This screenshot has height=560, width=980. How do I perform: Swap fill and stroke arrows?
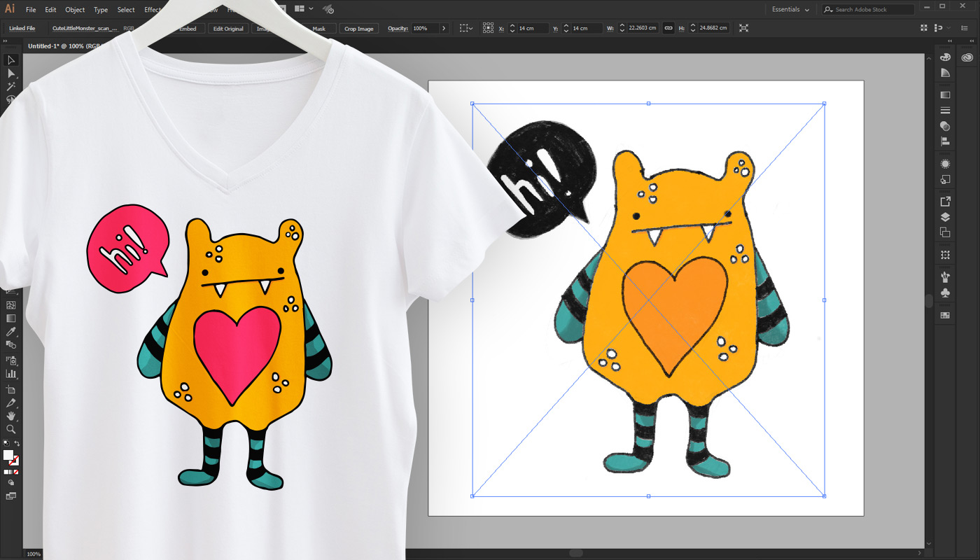click(17, 442)
